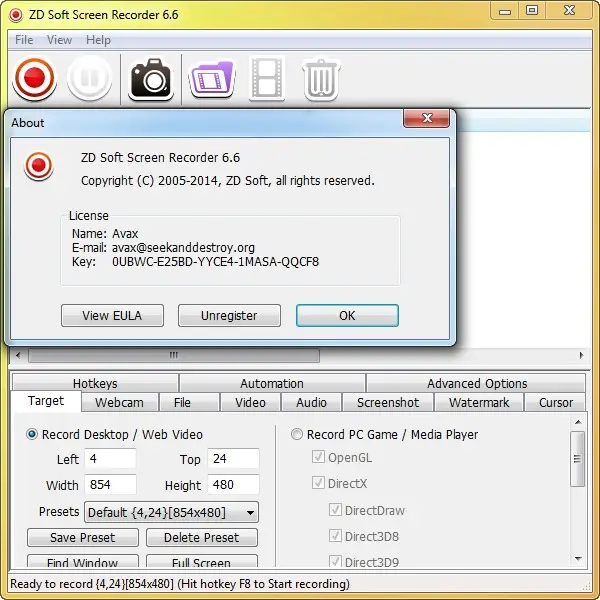
Task: Click the Full Screen button
Action: 202,562
